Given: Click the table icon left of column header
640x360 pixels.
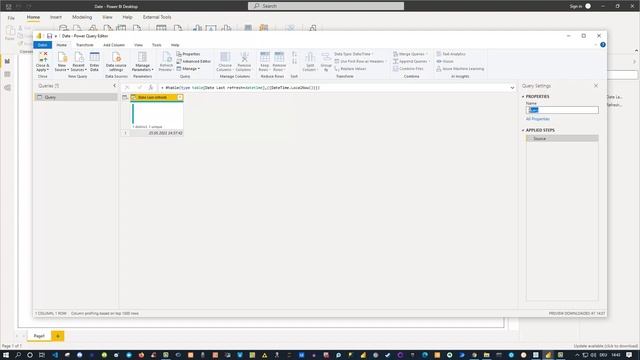Looking at the screenshot, I should click(125, 97).
